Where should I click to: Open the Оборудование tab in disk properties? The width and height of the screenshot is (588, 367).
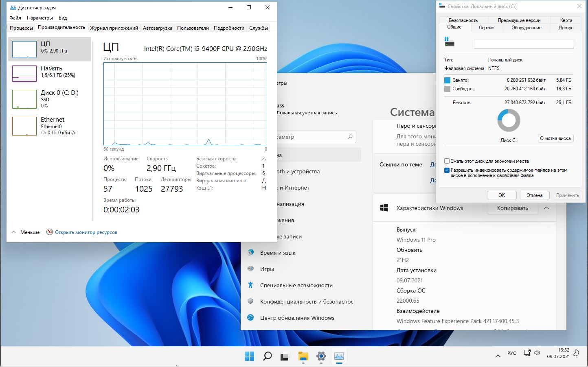pos(527,28)
